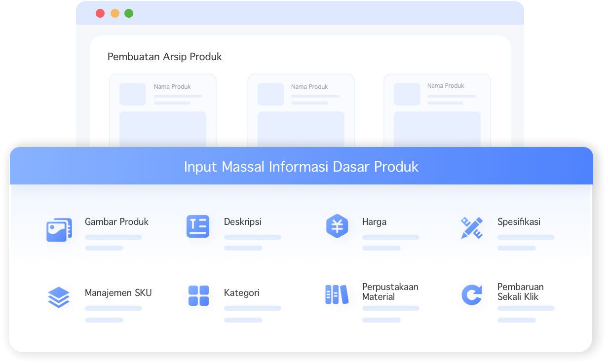Select the Spesifikasi label
608x364 pixels.
[x=519, y=222]
